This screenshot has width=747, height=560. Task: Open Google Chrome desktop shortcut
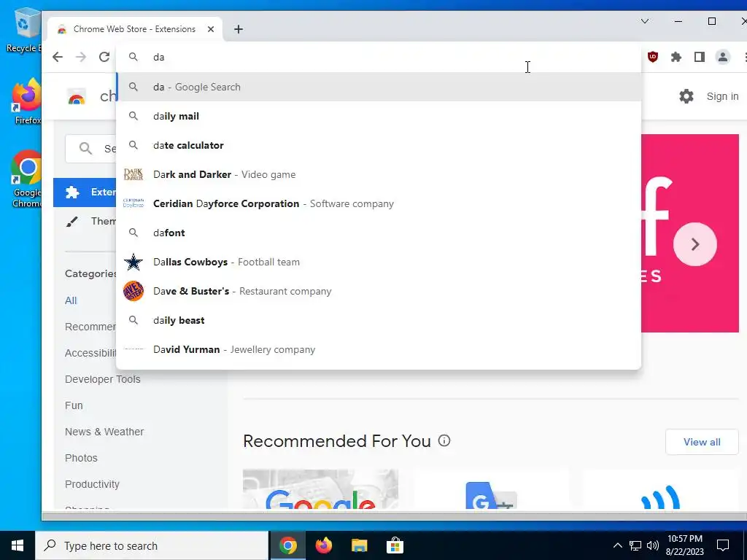27,179
